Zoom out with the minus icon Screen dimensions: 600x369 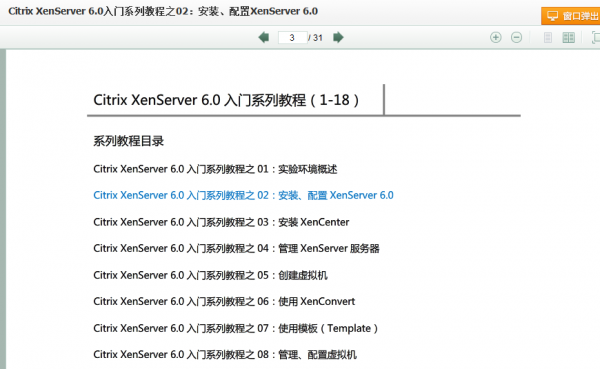point(517,38)
